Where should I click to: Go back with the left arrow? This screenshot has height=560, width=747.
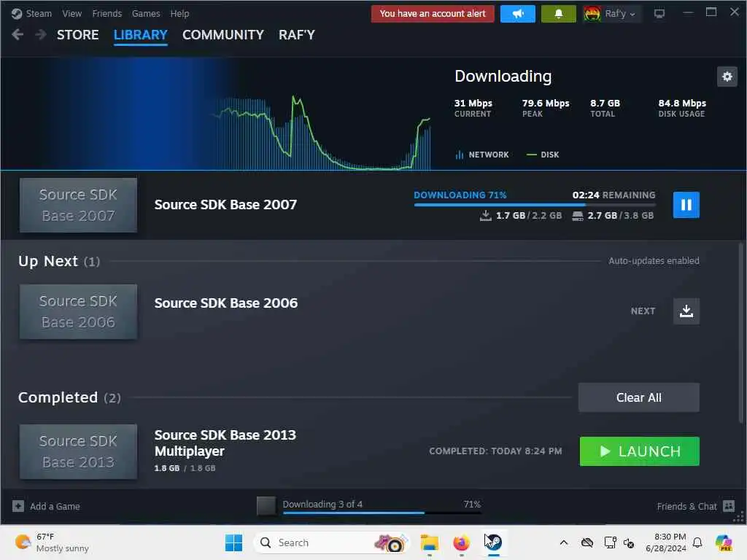pyautogui.click(x=18, y=34)
